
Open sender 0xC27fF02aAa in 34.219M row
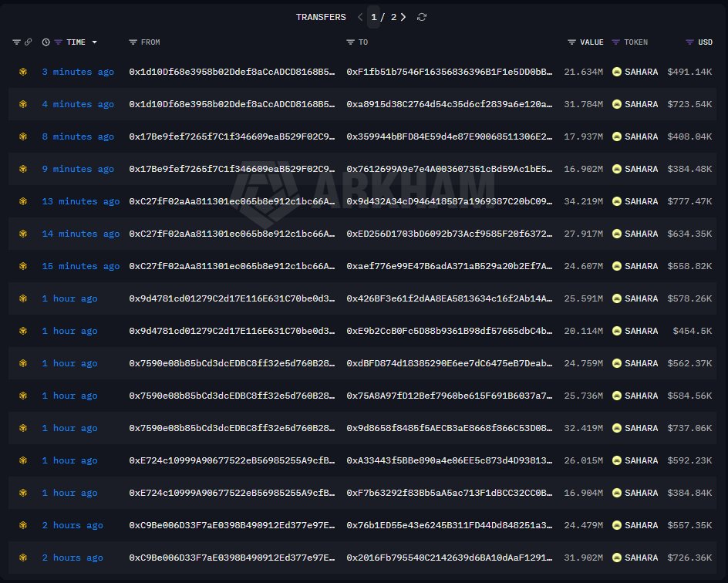[x=232, y=201]
